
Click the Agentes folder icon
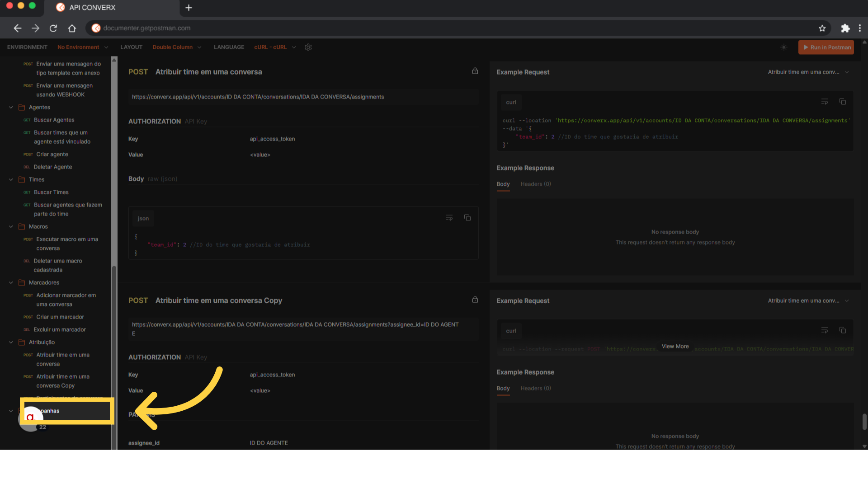click(x=21, y=107)
